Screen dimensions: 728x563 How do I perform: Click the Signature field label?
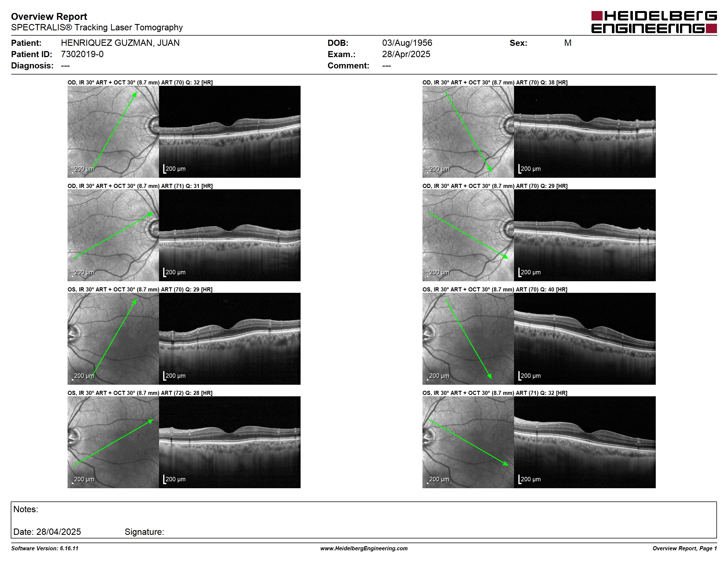point(144,532)
